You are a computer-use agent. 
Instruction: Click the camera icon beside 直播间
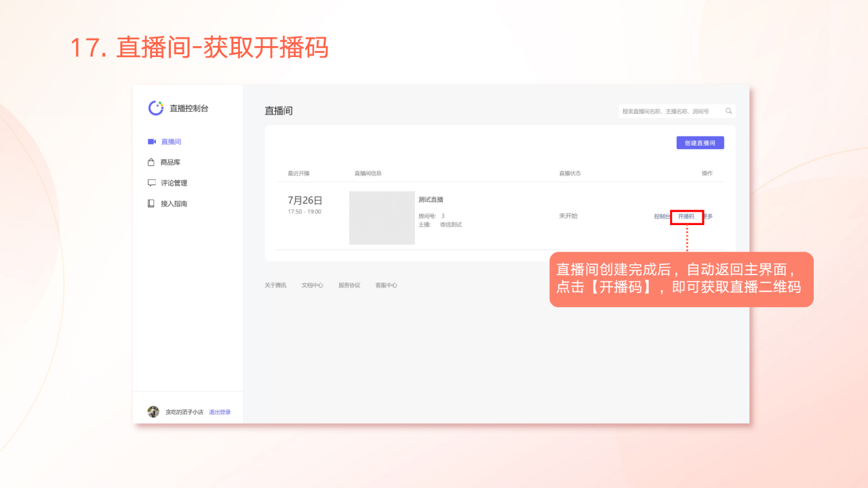click(x=152, y=142)
